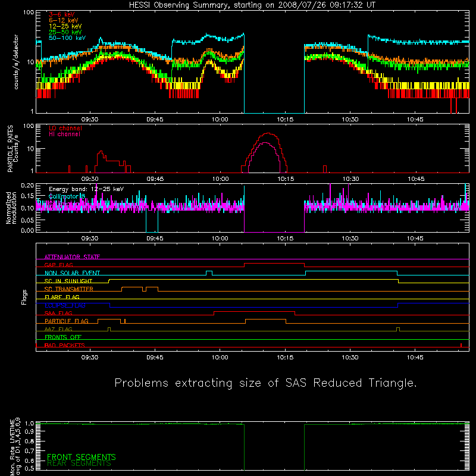Click the NON_SOLAR_EVENT flag label
The width and height of the screenshot is (476, 476).
click(72, 273)
